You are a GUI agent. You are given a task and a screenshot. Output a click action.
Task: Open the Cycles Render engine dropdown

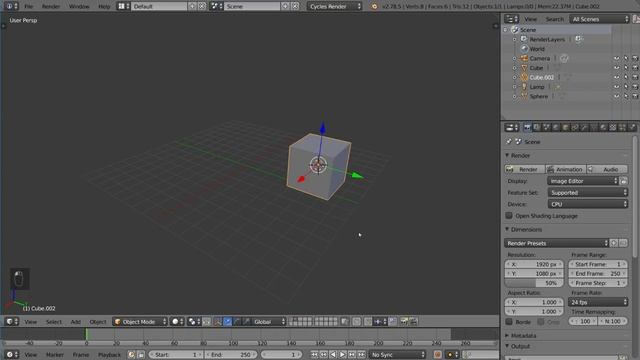[x=334, y=6]
